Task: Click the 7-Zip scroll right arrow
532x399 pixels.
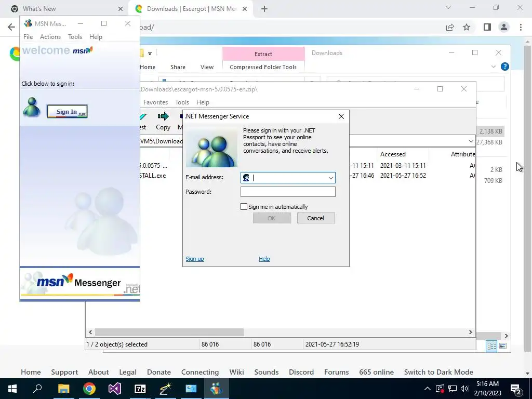Action: point(471,332)
